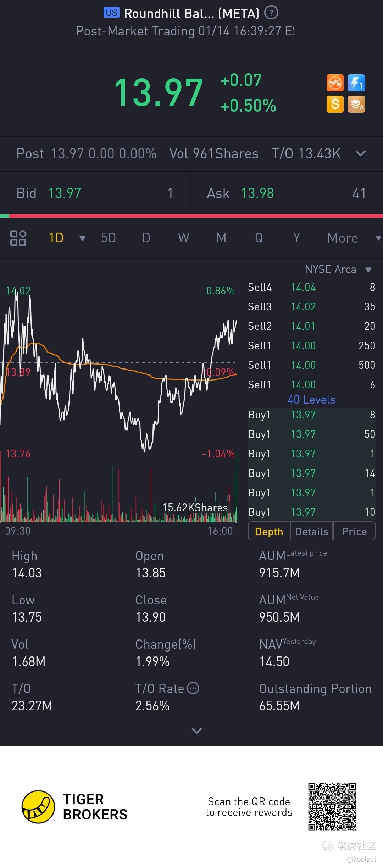Image resolution: width=383 pixels, height=868 pixels.
Task: Select the Depth tab
Action: [269, 531]
